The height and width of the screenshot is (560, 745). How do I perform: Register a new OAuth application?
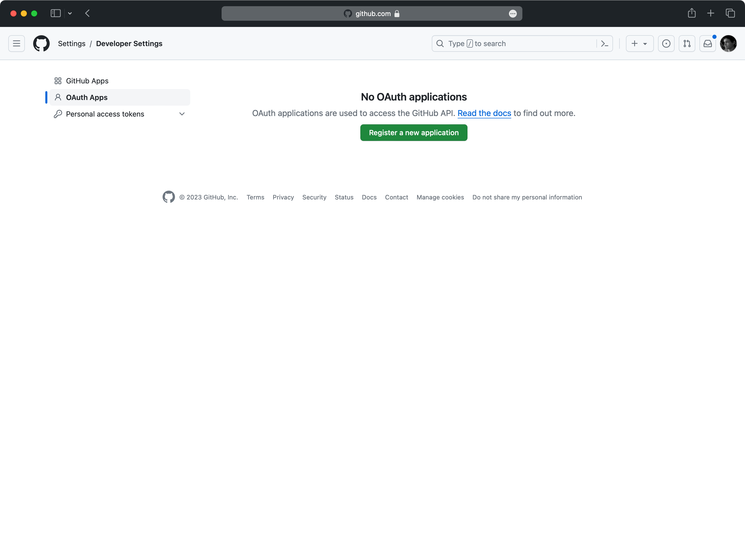tap(414, 132)
